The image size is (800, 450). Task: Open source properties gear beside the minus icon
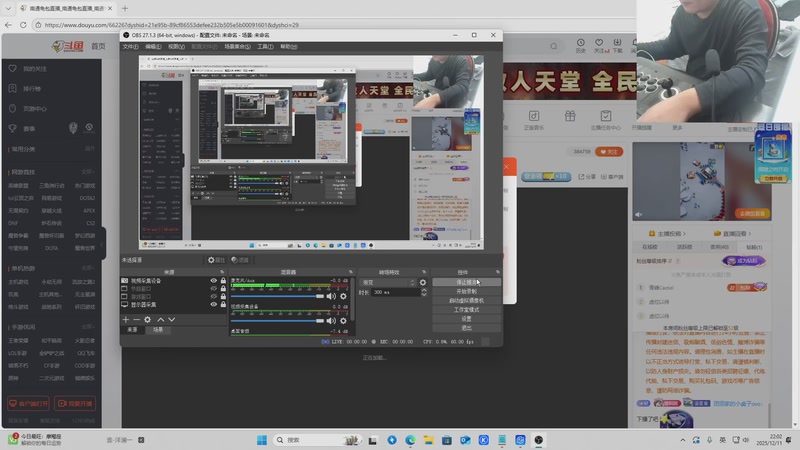[x=147, y=319]
